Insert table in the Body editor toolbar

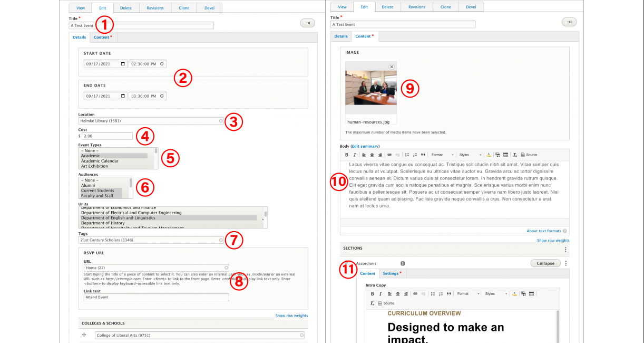[505, 155]
